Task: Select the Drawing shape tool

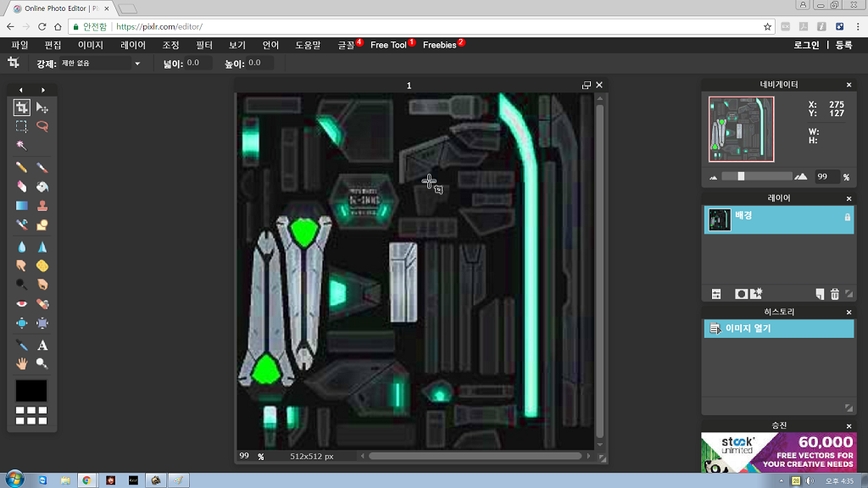Action: 42,225
